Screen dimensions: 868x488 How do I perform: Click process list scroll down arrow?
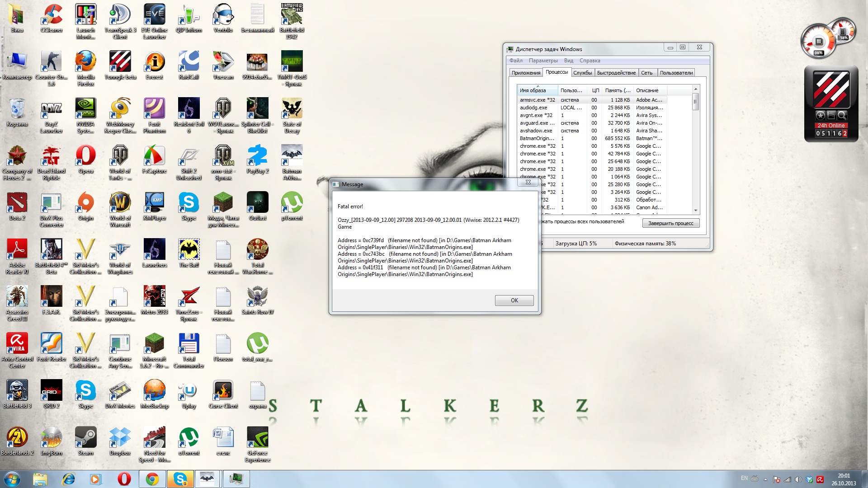pyautogui.click(x=696, y=211)
